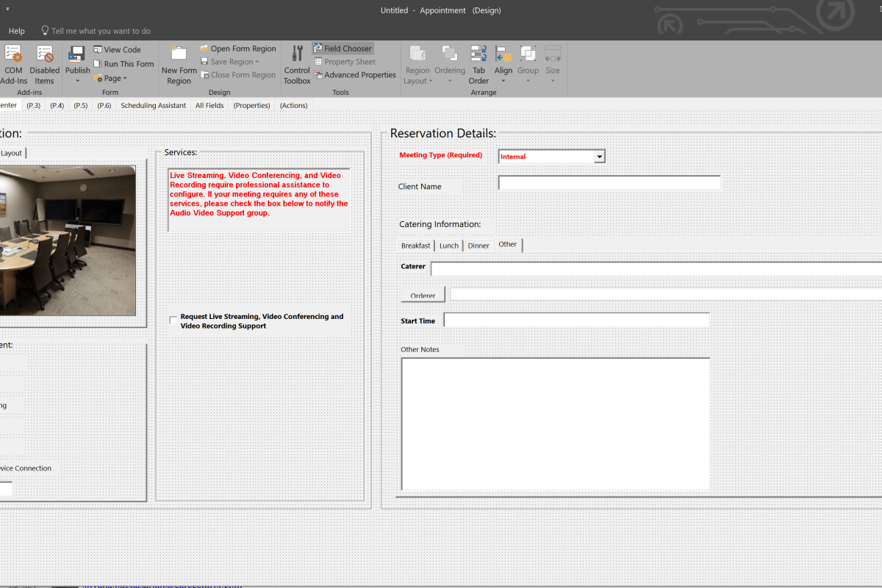Click View Code in the Form group
Screen dimensions: 882x588
click(117, 50)
